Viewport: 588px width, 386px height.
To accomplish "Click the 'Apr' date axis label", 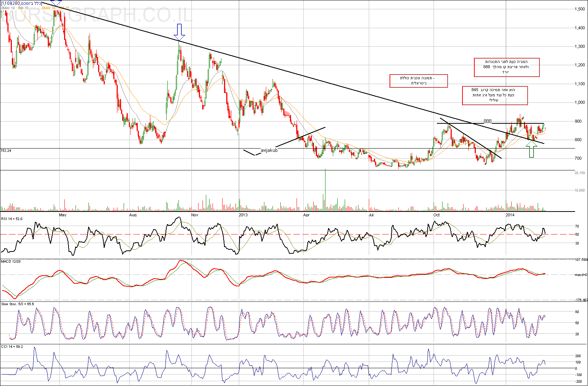I will click(x=306, y=215).
